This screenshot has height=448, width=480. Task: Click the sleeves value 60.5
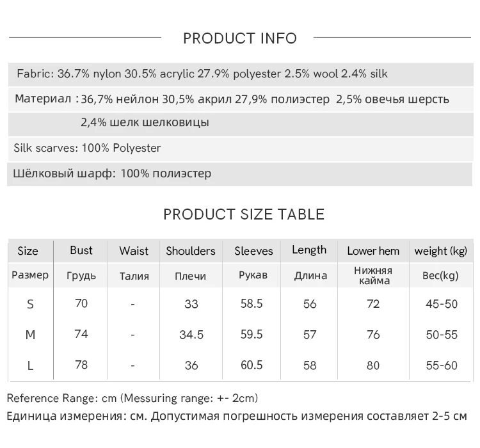click(x=252, y=365)
